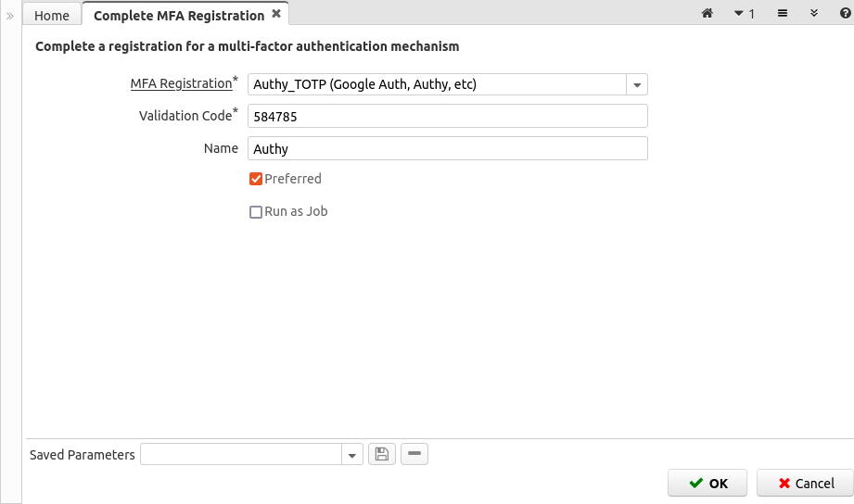Expand the left sidebar with double arrow
Screen dimensions: 854x504
(x=10, y=16)
